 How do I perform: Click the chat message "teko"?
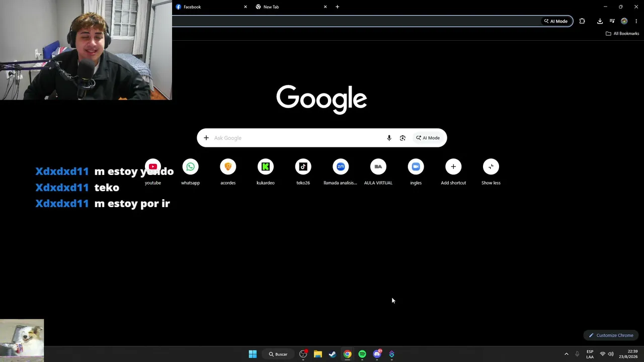[x=107, y=188]
